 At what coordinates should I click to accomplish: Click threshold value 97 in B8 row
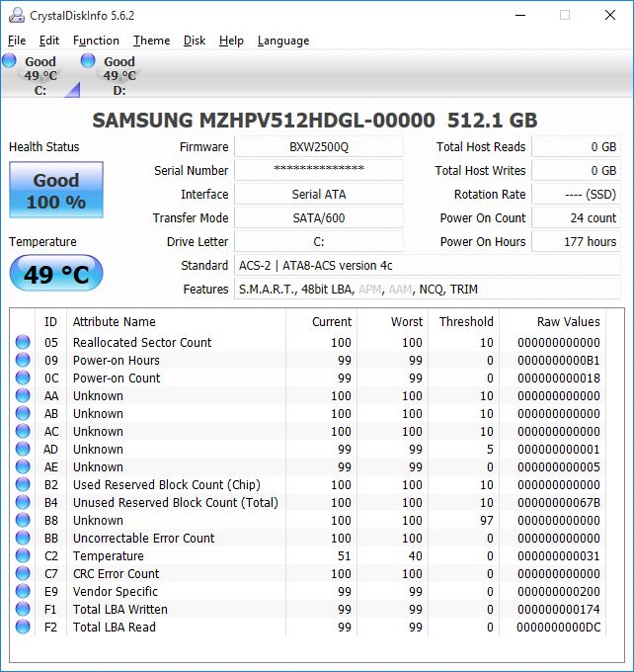point(487,520)
